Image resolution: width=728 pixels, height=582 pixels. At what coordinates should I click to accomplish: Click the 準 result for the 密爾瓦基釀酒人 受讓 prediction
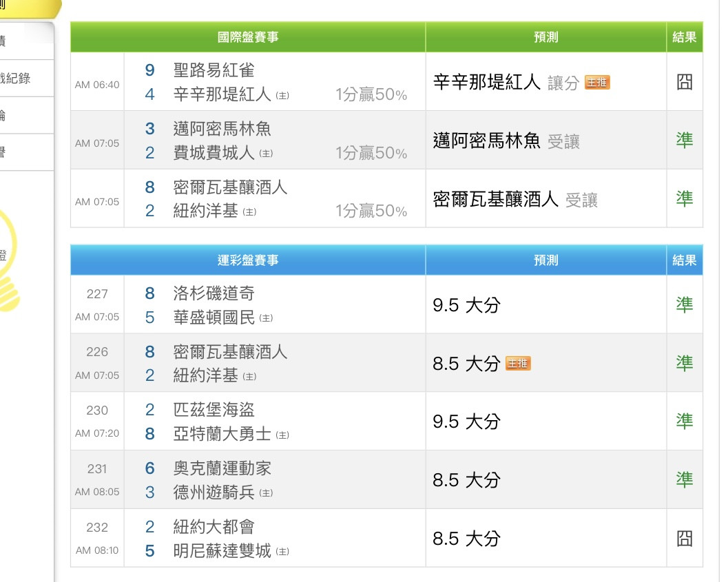coord(685,198)
